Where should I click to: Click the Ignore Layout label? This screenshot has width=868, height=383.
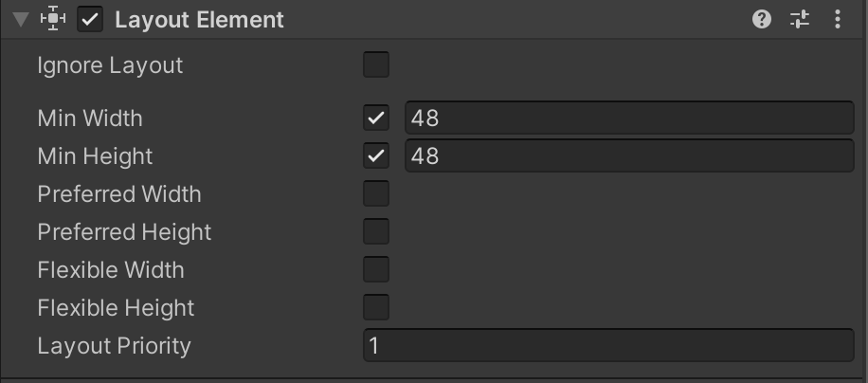[110, 65]
